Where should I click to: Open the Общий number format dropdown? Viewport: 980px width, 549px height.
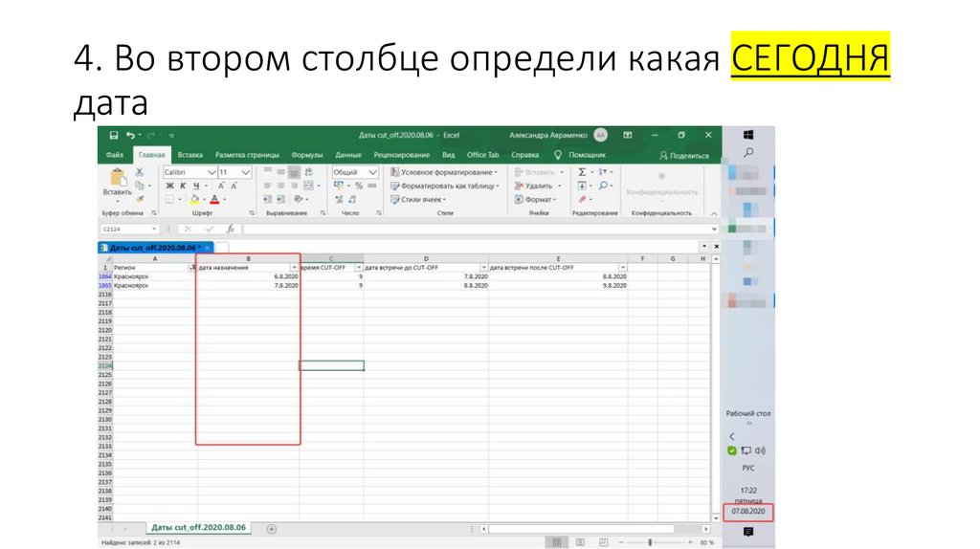(x=373, y=172)
